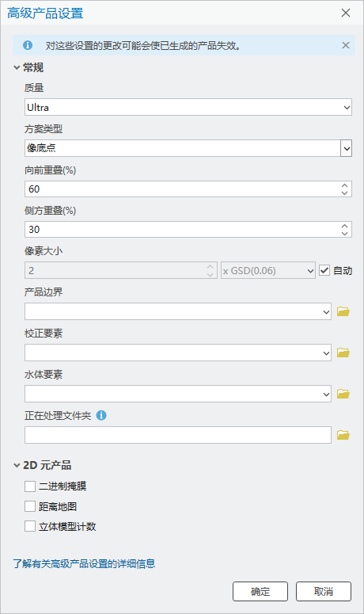
Task: Click the info icon beside 正在处理文件夹
Action: [x=101, y=415]
